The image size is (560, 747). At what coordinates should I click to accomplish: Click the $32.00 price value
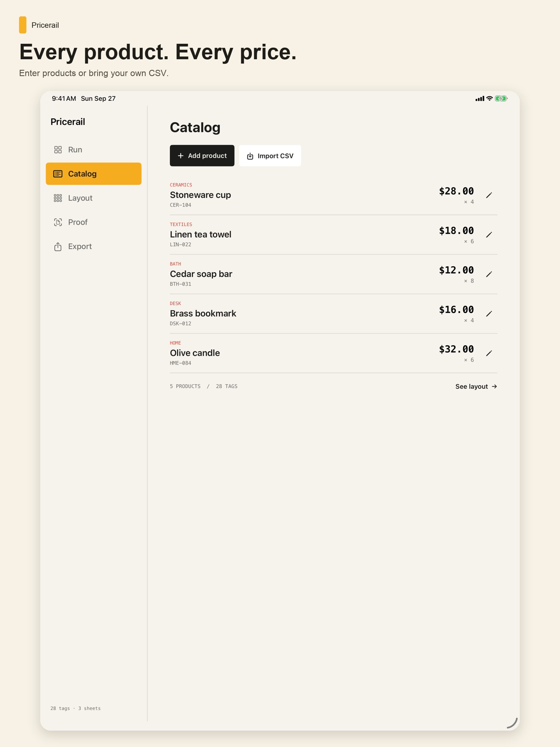tap(456, 349)
